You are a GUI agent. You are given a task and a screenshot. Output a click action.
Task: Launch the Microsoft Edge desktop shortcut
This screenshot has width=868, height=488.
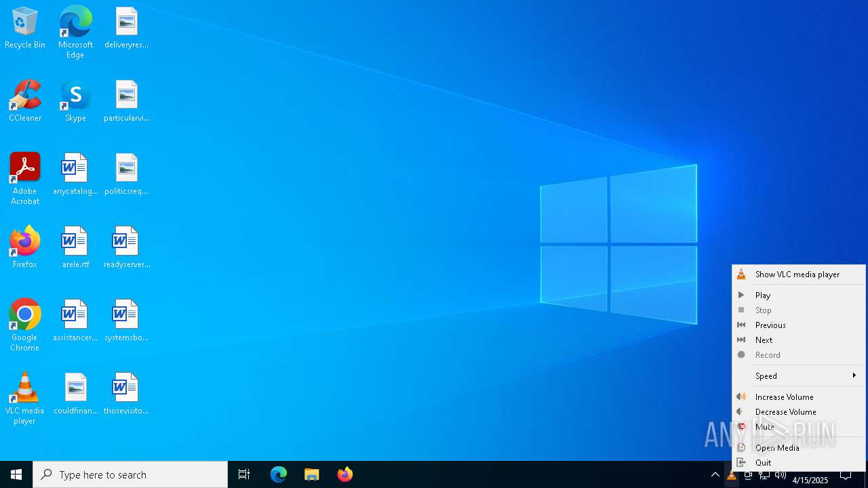pyautogui.click(x=75, y=33)
